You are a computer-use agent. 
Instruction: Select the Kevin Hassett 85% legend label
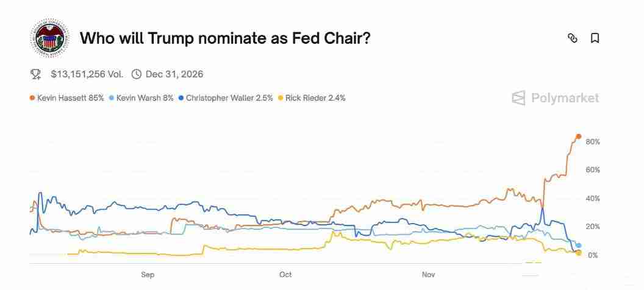tap(71, 98)
